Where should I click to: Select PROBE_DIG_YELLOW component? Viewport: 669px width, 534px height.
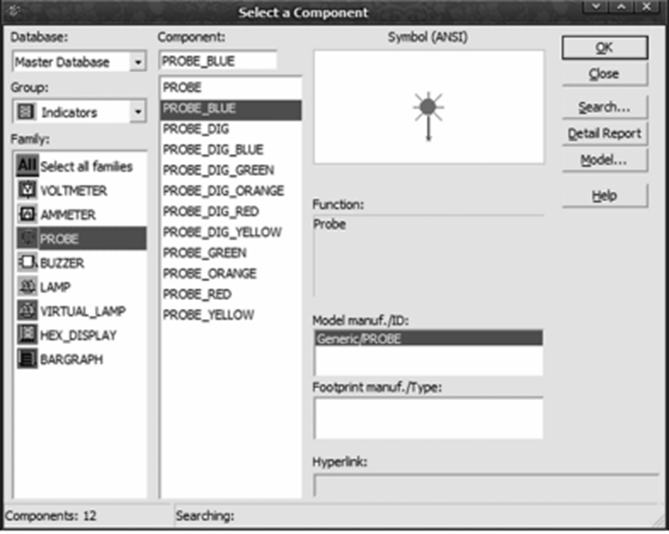tap(231, 232)
